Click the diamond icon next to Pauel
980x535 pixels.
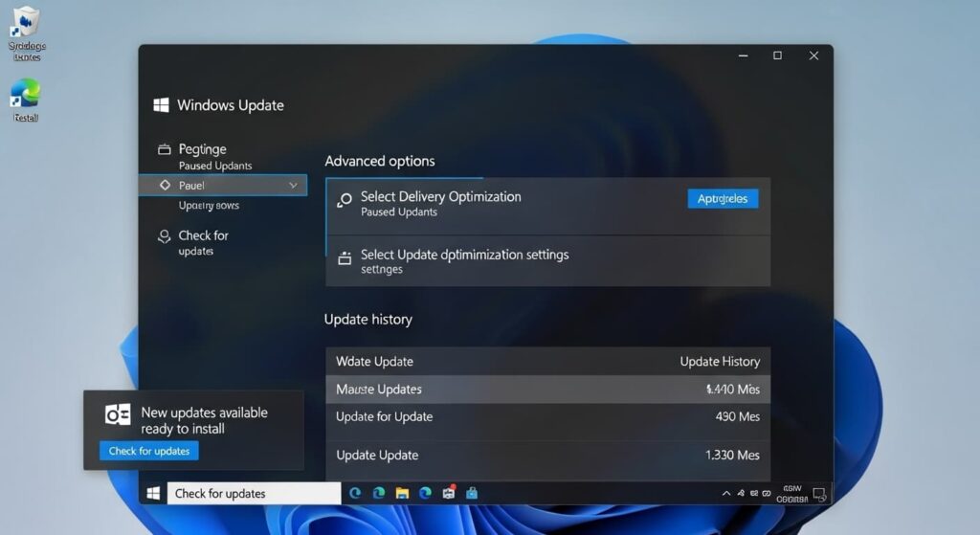[x=165, y=185]
